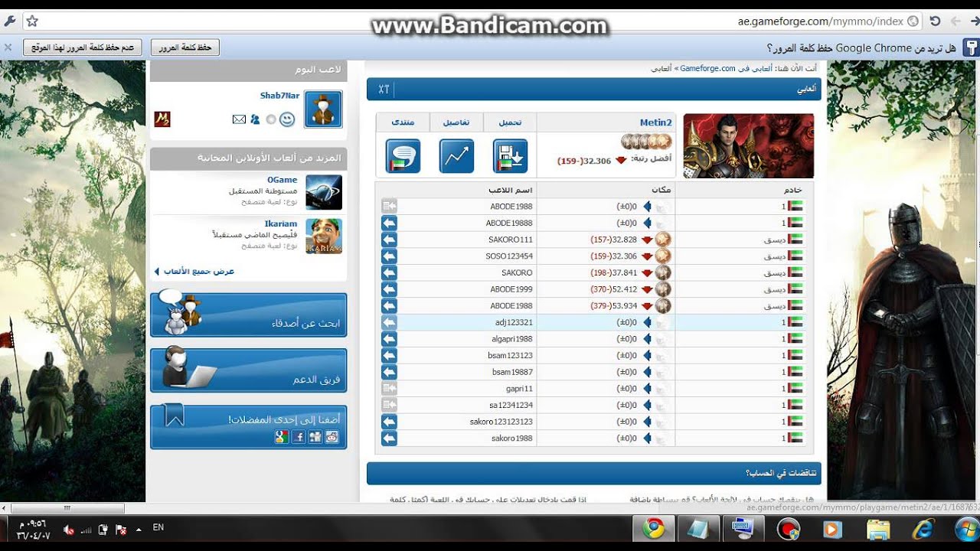The image size is (980, 551).
Task: Click the rank value 37.841 (-198)
Action: pos(614,272)
